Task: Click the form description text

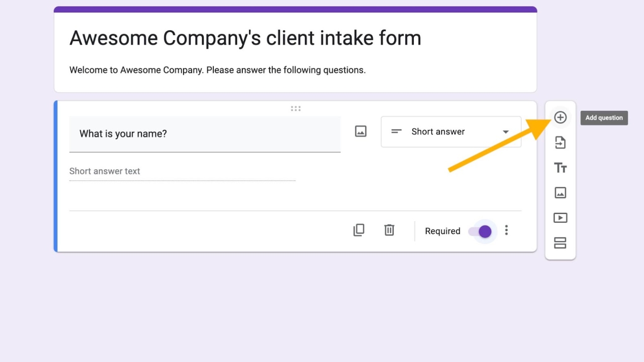Action: (x=217, y=70)
